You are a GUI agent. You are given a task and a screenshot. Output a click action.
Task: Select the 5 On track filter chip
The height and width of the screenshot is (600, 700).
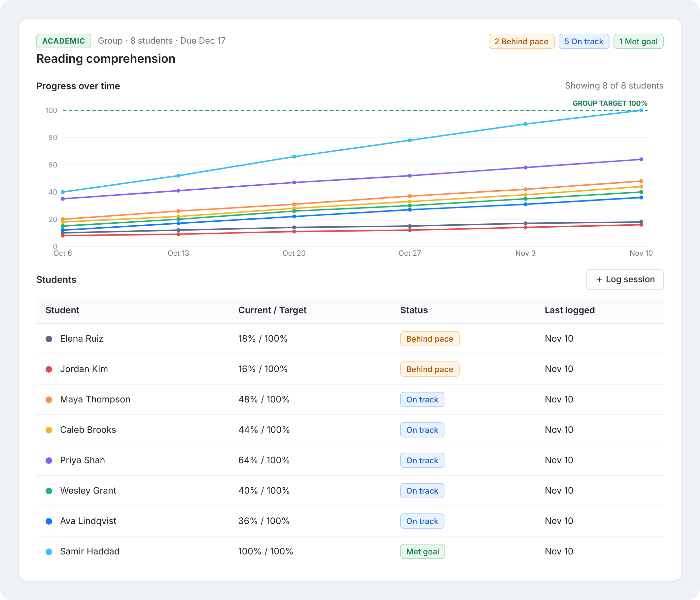(x=583, y=42)
